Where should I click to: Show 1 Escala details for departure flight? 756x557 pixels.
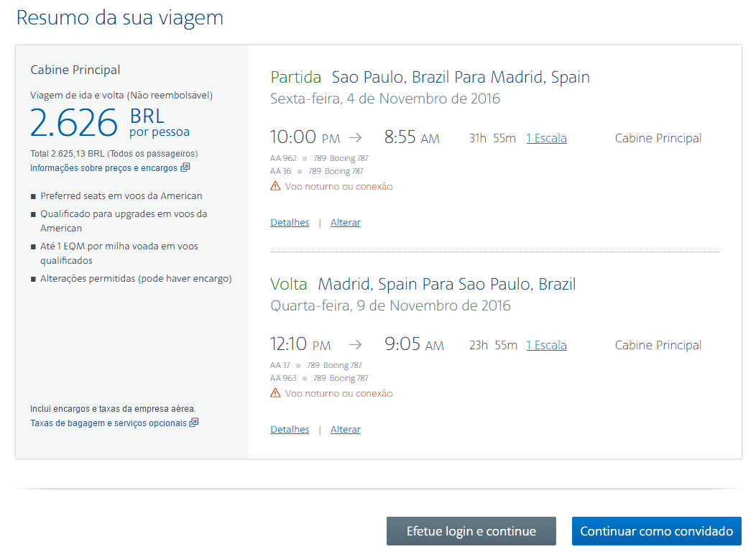(x=546, y=139)
